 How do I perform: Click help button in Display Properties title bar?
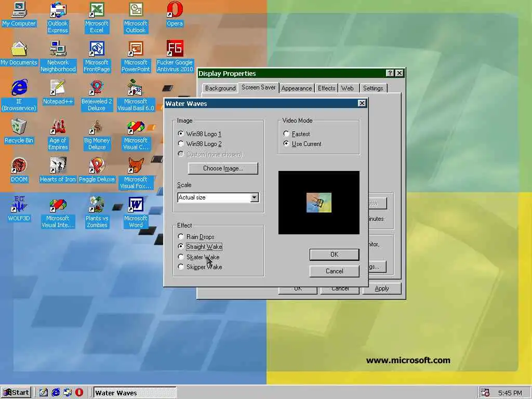coord(390,73)
